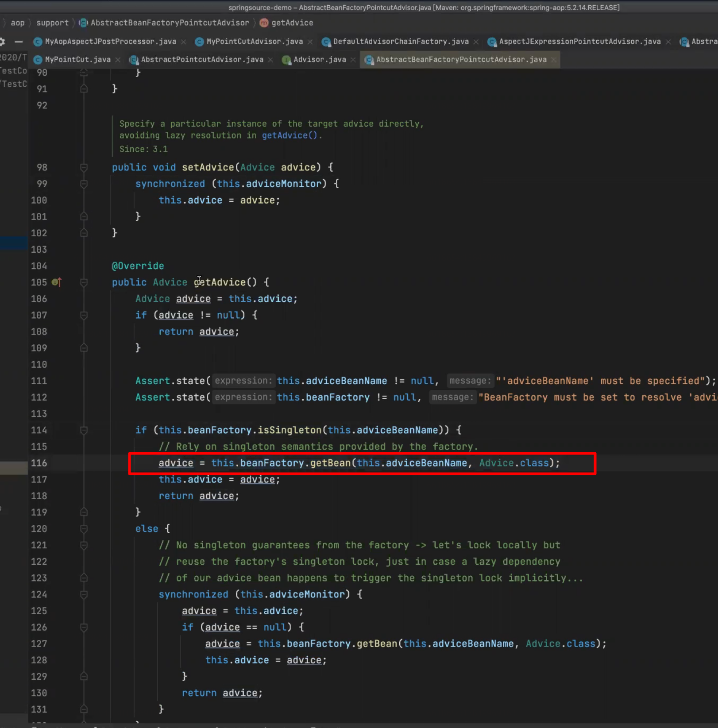Collapse the isSingleton if block at line 114
This screenshot has width=718, height=728.
[x=84, y=430]
